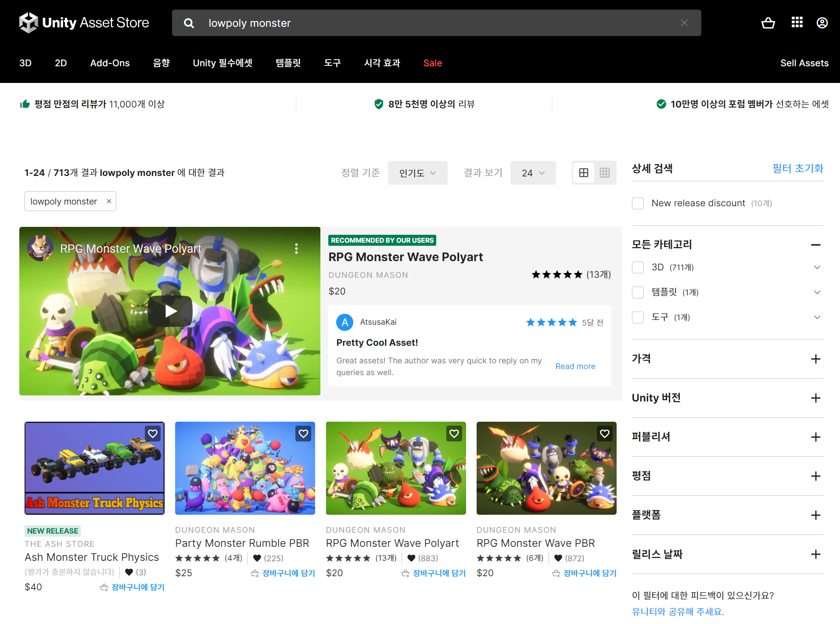Open the three-dot menu on the video
The width and height of the screenshot is (840, 624).
pyautogui.click(x=297, y=248)
